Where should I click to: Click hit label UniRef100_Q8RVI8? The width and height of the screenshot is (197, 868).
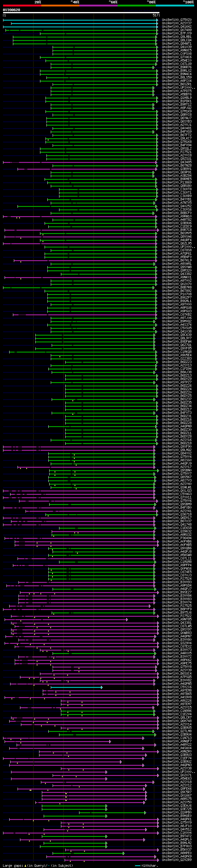click(x=176, y=115)
